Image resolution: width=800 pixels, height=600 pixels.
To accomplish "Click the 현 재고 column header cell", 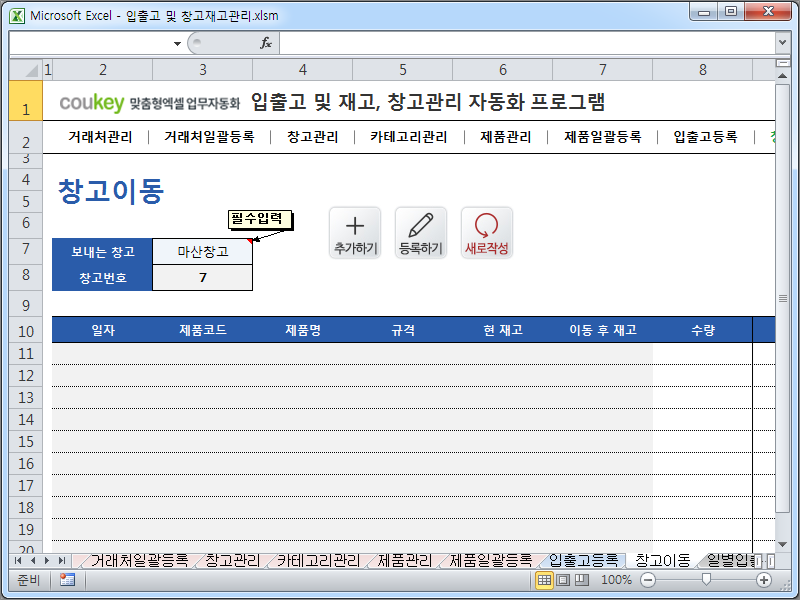I will pyautogui.click(x=503, y=330).
